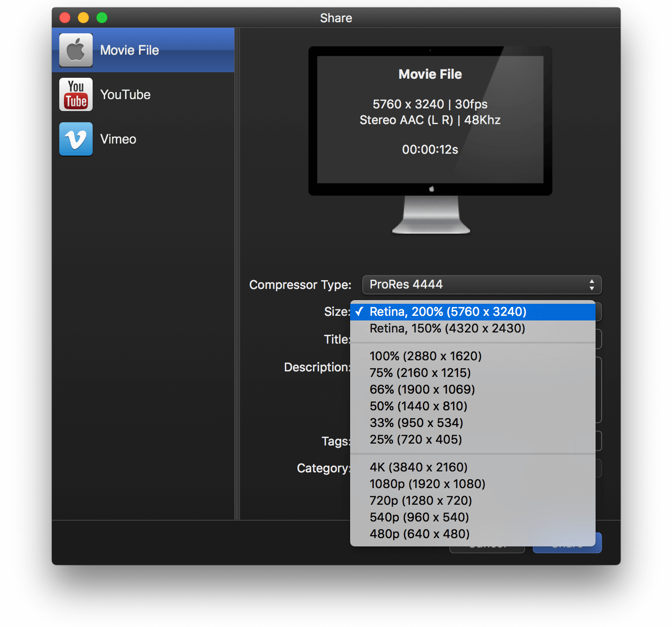Choose the YouTube sharing option label
Image resolution: width=672 pixels, height=627 pixels.
pos(126,94)
